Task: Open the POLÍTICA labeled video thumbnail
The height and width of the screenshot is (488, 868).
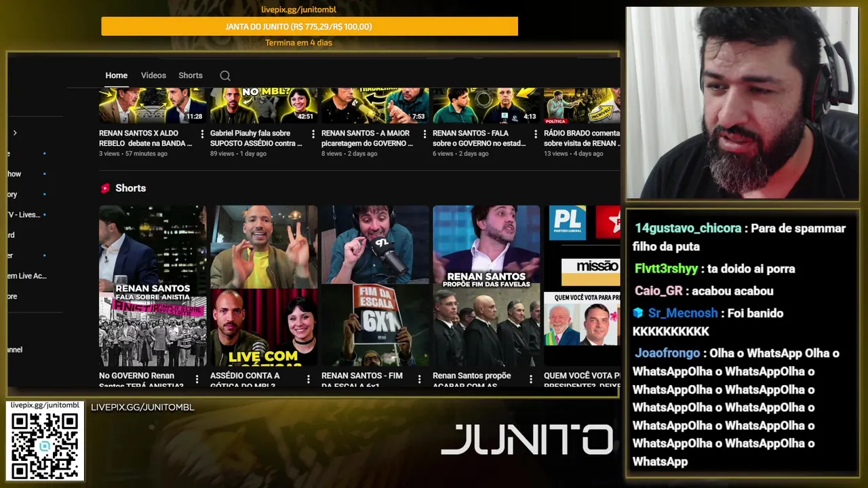Action: click(x=582, y=106)
